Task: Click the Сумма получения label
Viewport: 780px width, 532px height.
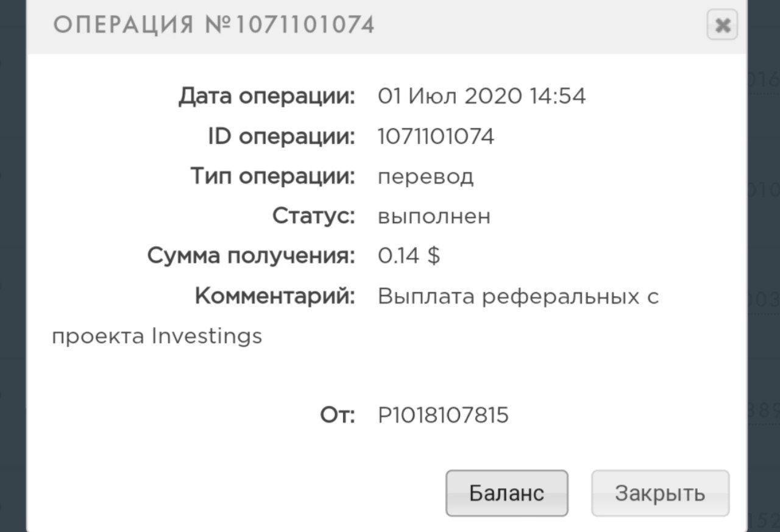Action: [250, 256]
